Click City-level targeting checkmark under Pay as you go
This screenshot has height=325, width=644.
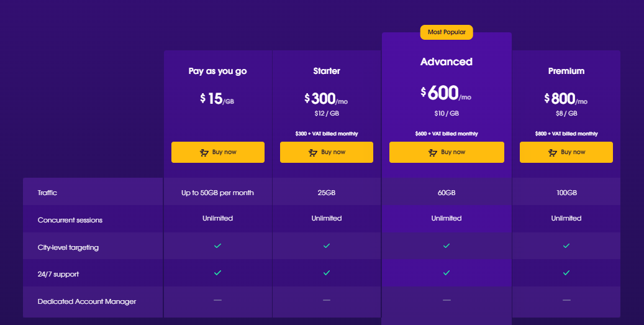(x=217, y=246)
